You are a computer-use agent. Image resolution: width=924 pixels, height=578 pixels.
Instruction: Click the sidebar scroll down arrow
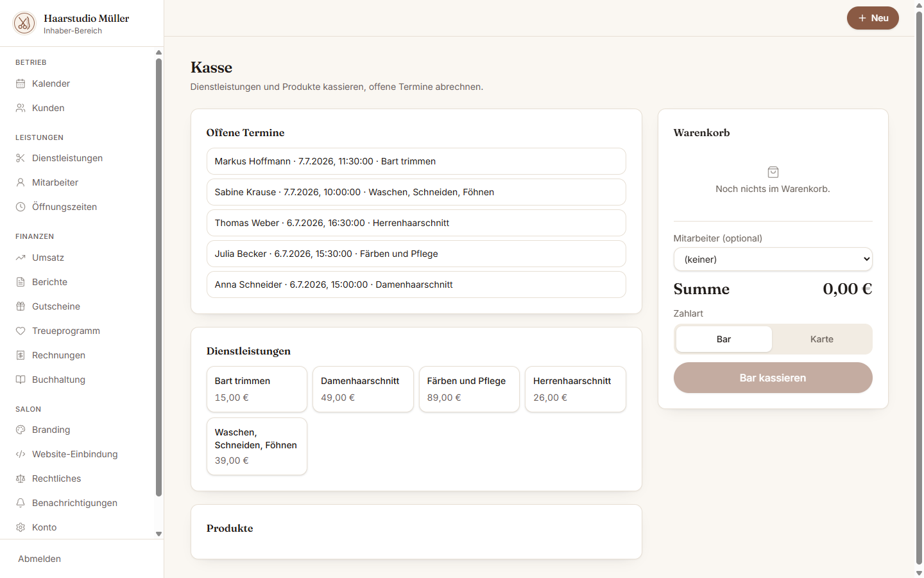point(158,534)
